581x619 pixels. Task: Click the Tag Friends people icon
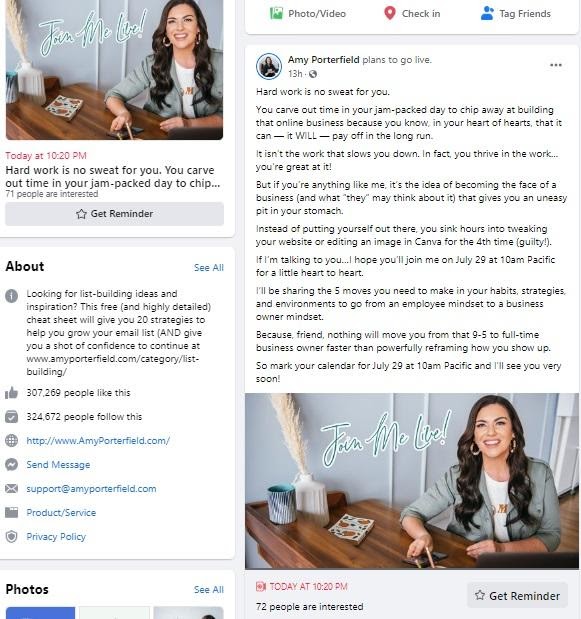point(487,13)
